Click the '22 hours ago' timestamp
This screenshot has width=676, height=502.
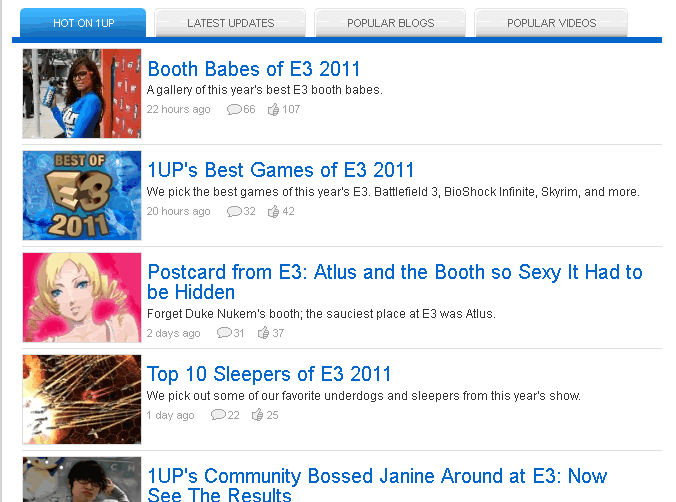point(178,110)
